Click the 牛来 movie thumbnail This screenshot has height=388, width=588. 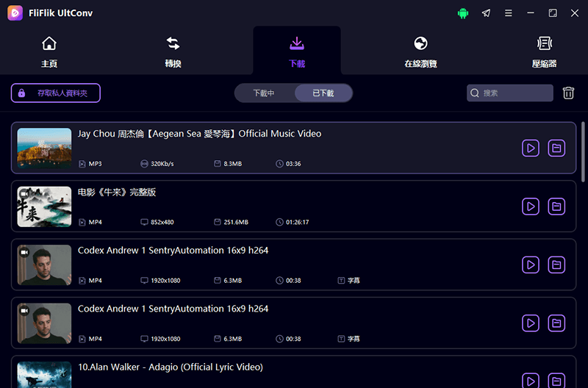(x=44, y=206)
